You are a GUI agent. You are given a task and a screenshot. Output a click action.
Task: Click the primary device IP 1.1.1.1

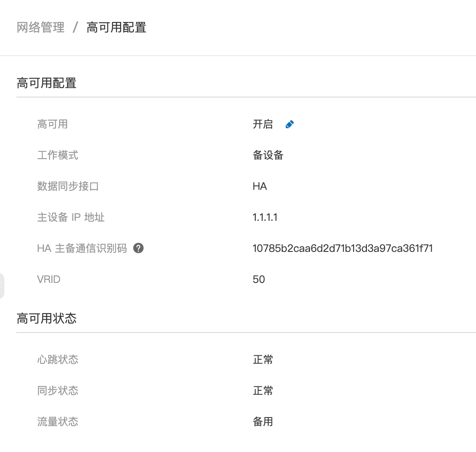pyautogui.click(x=265, y=217)
